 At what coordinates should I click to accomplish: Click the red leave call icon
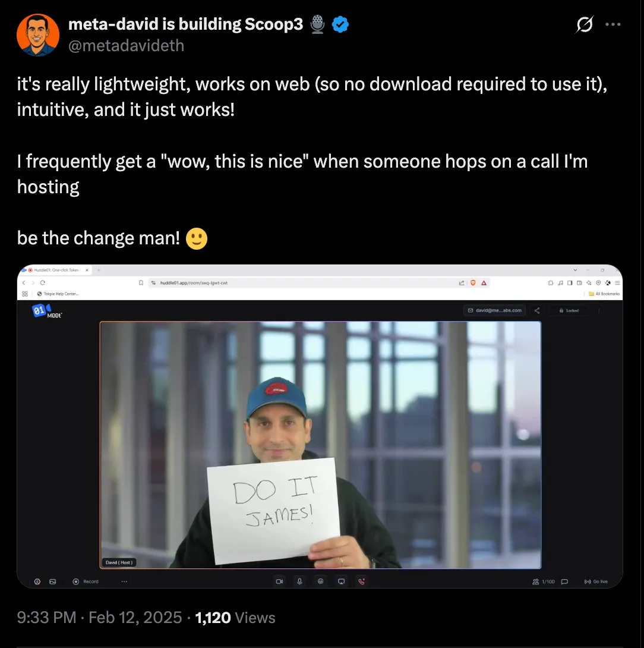pyautogui.click(x=361, y=581)
